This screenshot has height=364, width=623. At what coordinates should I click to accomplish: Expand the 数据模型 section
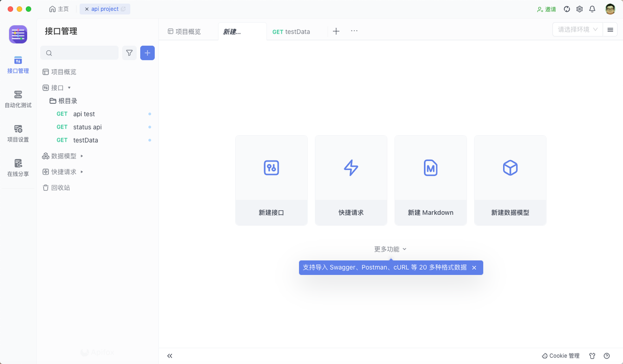click(82, 156)
